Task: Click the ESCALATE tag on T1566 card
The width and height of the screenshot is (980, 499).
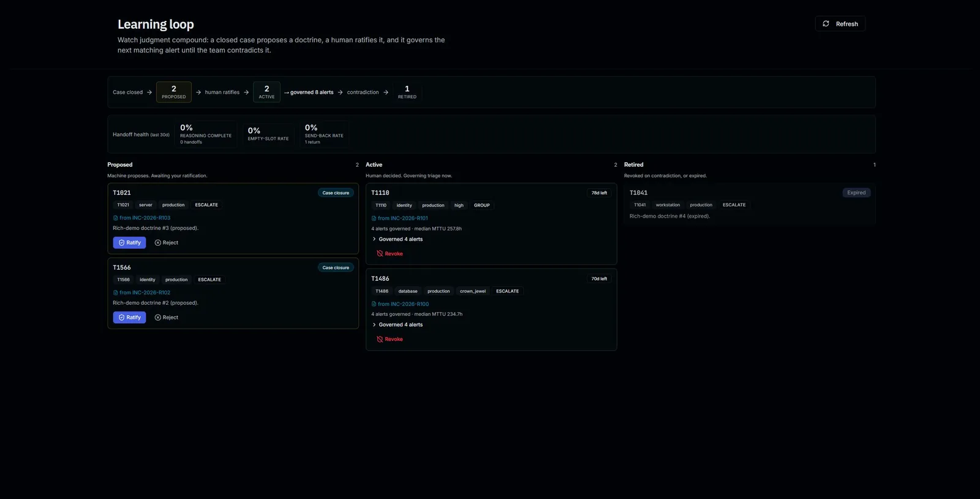Action: tap(209, 280)
